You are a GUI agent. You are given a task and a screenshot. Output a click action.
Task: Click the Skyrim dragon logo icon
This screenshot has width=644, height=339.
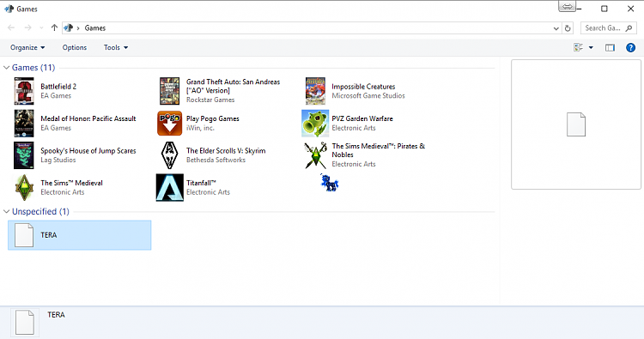(170, 155)
